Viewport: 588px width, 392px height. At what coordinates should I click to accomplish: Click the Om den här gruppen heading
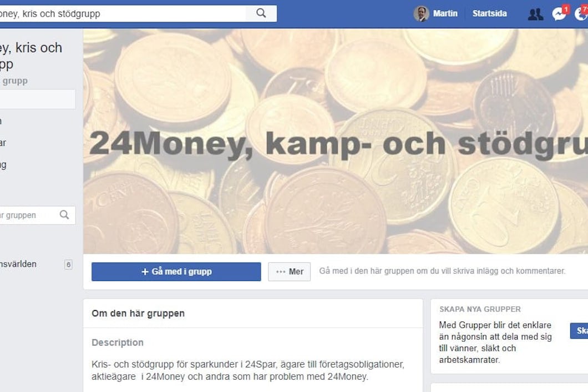pos(138,314)
